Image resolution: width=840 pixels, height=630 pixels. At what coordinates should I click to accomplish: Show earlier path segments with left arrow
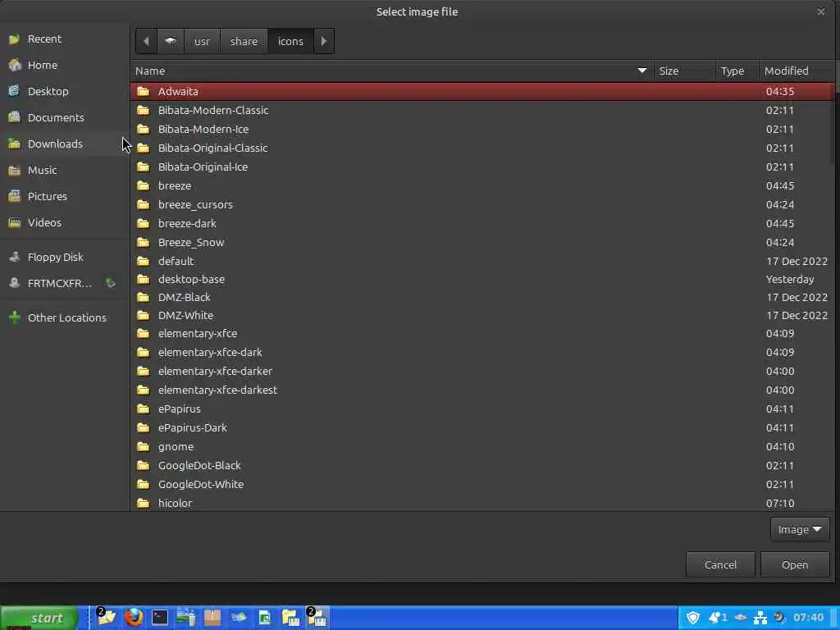146,41
